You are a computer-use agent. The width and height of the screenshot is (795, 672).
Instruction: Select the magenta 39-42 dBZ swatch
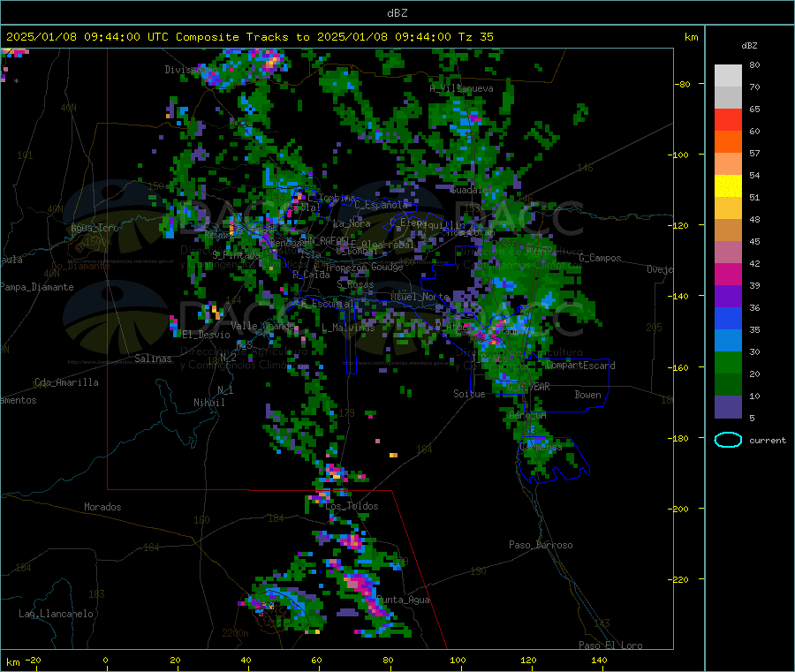728,274
